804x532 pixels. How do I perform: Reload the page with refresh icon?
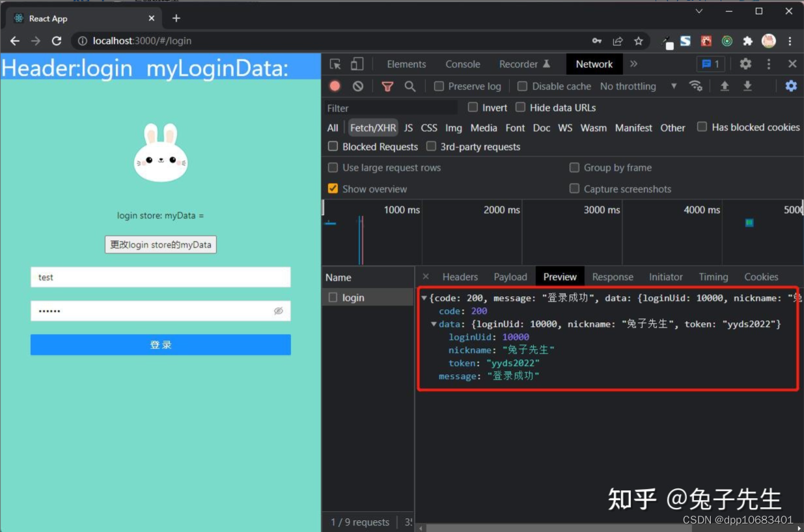coord(57,41)
